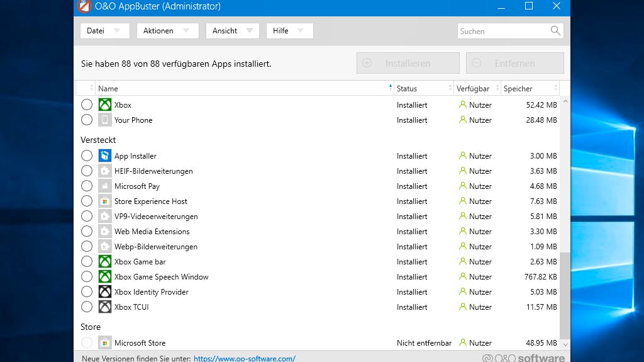Expand the Ansicht dropdown

233,31
